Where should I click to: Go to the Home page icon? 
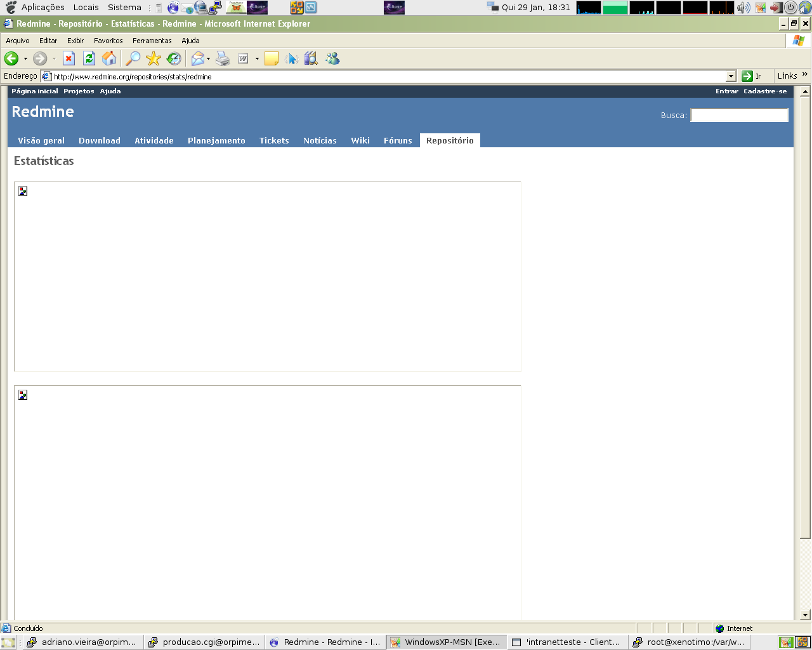tap(110, 58)
